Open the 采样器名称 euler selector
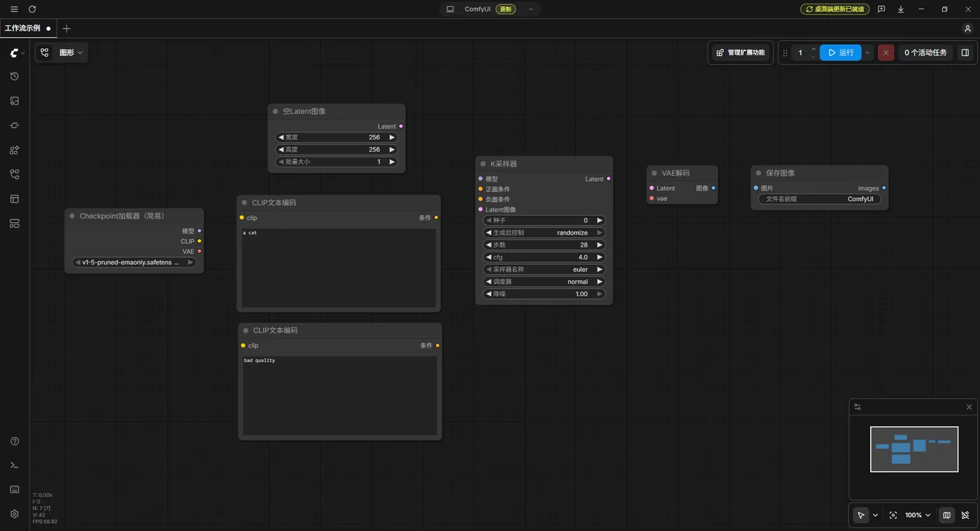This screenshot has height=531, width=980. point(545,269)
